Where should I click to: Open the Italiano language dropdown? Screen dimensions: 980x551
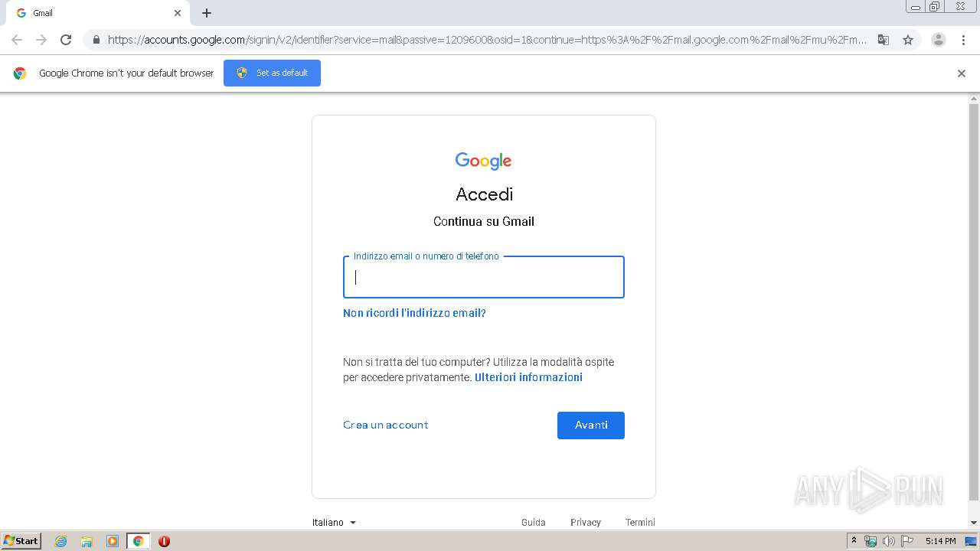pyautogui.click(x=334, y=522)
